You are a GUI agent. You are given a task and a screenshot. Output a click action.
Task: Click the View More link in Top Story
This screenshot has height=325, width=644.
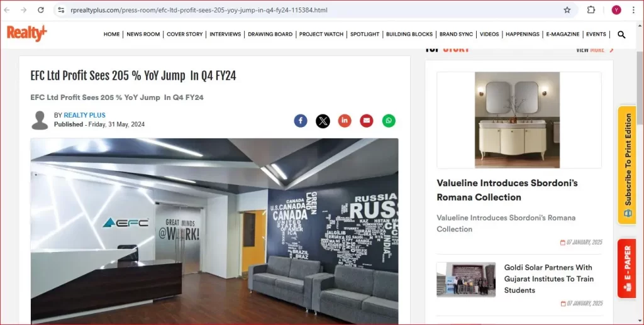[x=594, y=50]
